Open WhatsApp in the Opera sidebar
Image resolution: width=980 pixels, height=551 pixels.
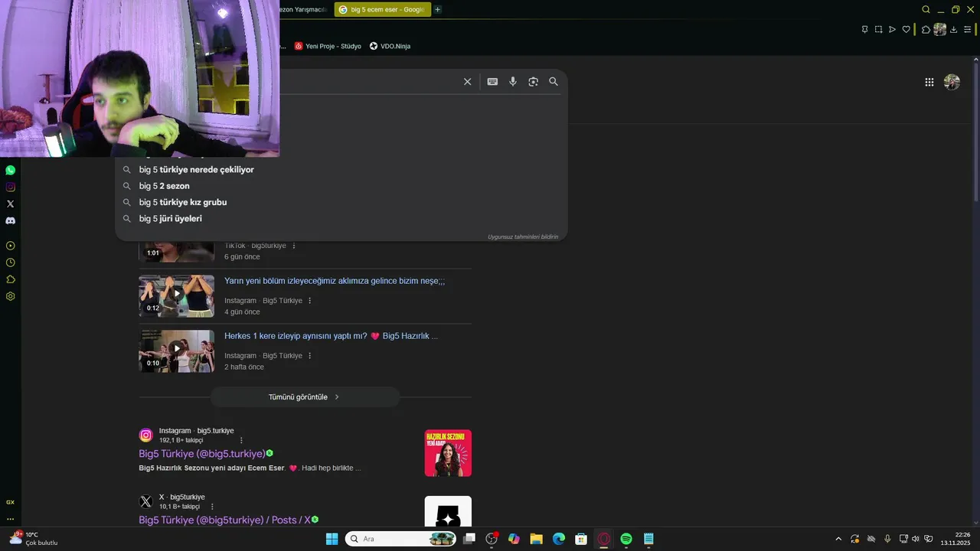(x=10, y=170)
